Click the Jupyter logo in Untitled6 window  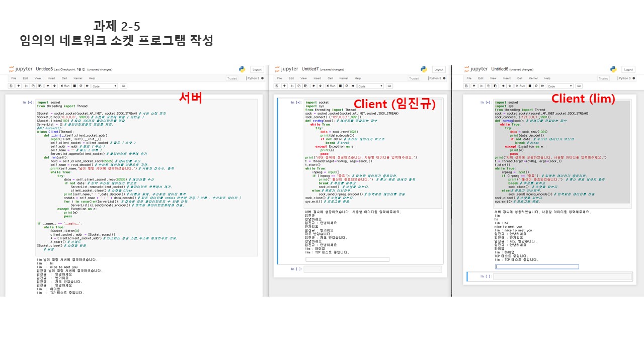click(x=476, y=69)
